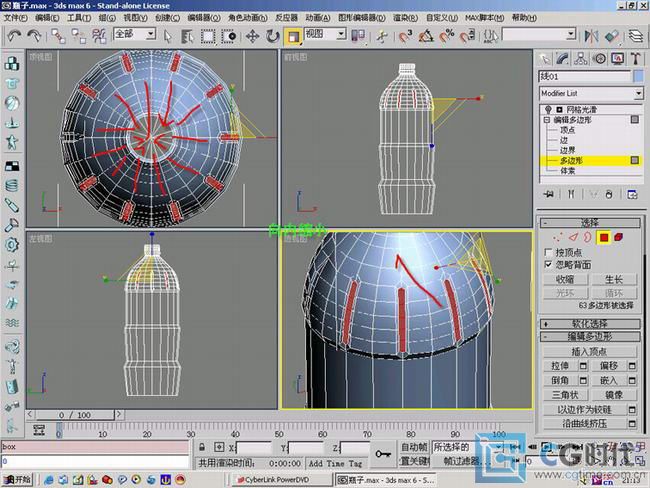Screen dimensions: 650x488
Task: Click the Align tool icon
Action: pos(611,36)
